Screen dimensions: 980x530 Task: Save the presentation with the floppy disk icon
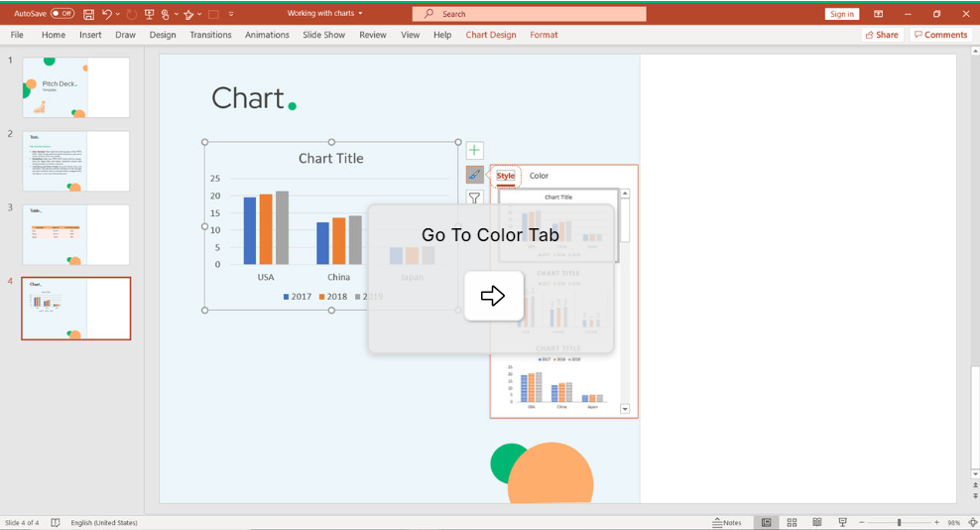point(88,14)
